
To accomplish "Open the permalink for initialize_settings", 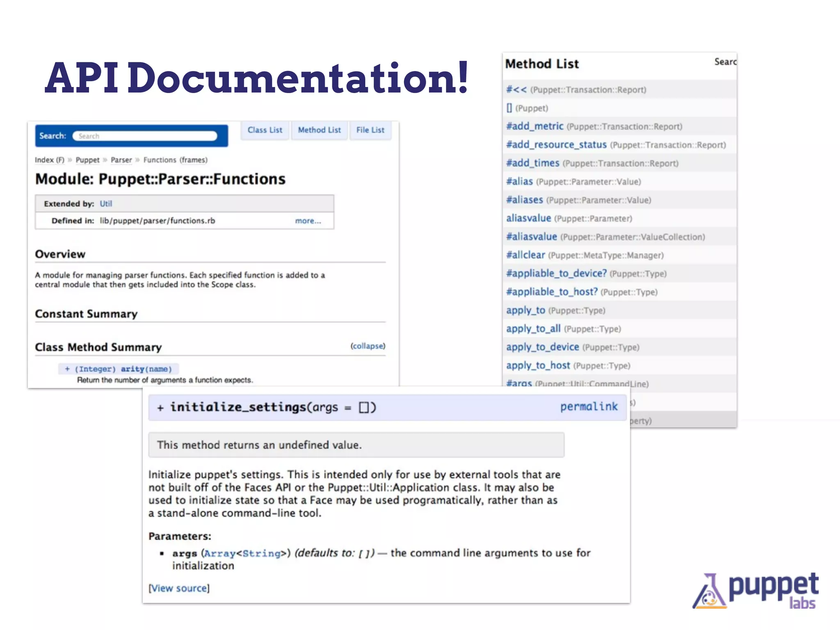I will [x=589, y=406].
